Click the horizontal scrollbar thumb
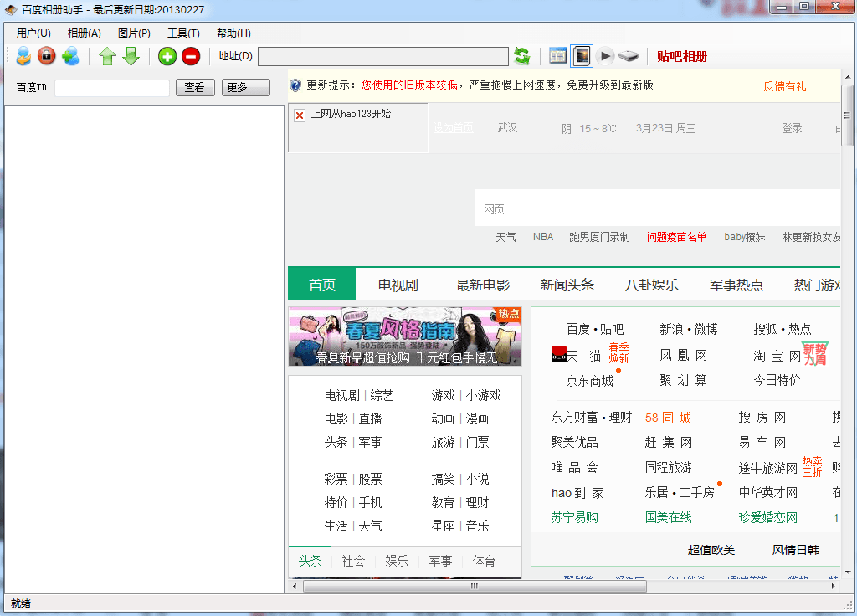Image resolution: width=857 pixels, height=616 pixels. coord(475,586)
